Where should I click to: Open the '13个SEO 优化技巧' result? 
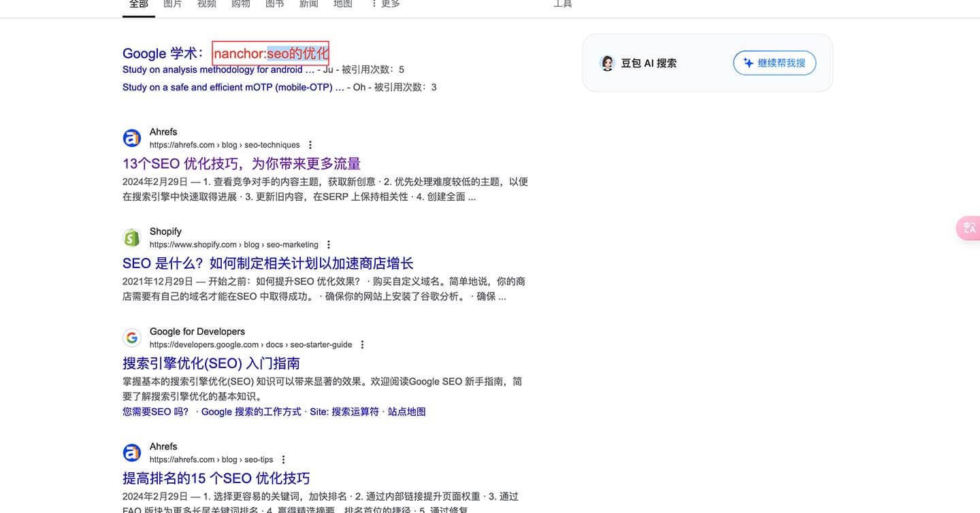point(242,163)
